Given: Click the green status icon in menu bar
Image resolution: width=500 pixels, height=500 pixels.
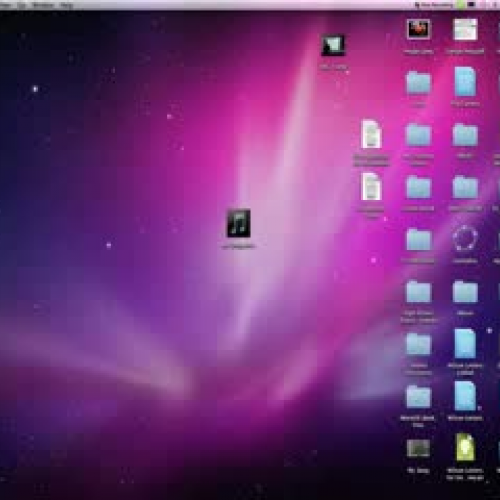Looking at the screenshot, I should tap(461, 5).
